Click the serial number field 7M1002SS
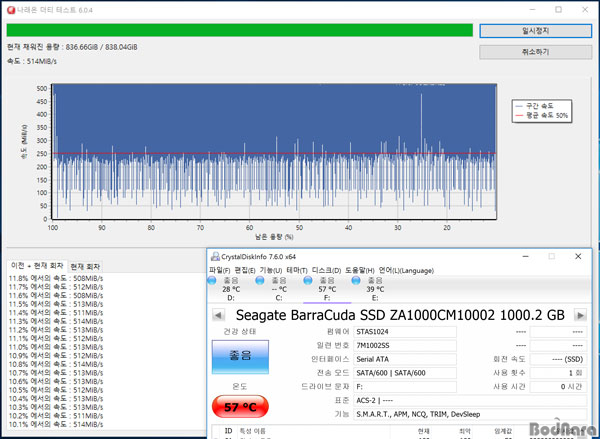Viewport: 600px width, 439px height. (x=405, y=346)
